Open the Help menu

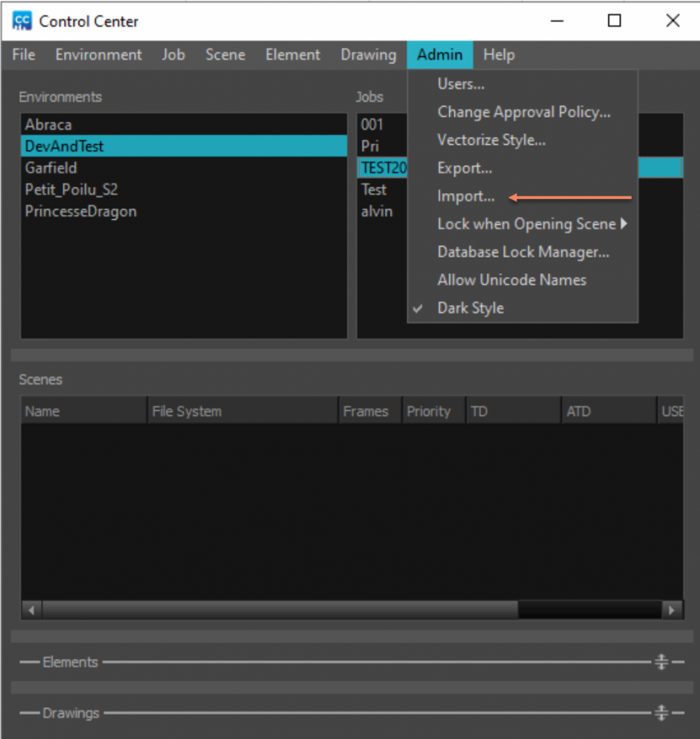tap(498, 55)
